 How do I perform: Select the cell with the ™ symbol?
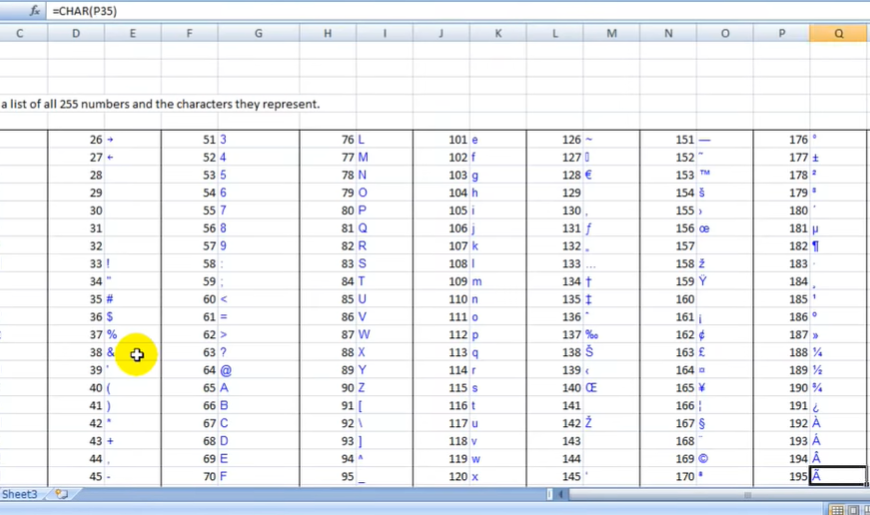[x=725, y=175]
